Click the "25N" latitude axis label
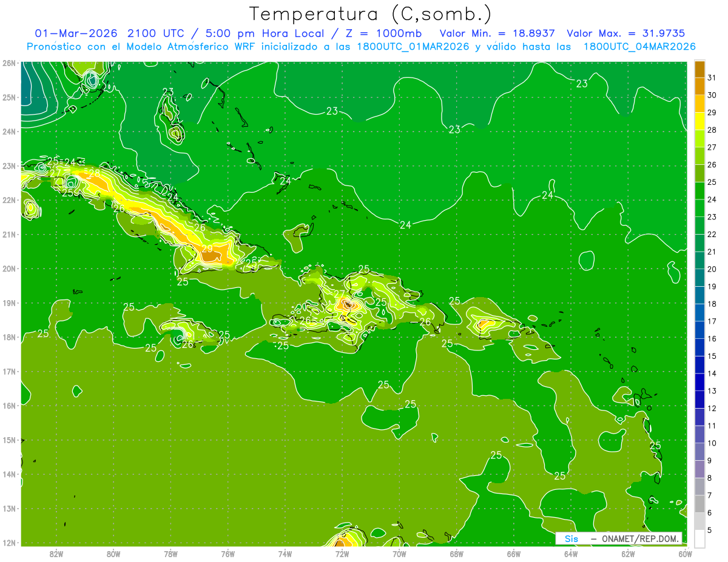This screenshot has width=728, height=562. tap(8, 97)
